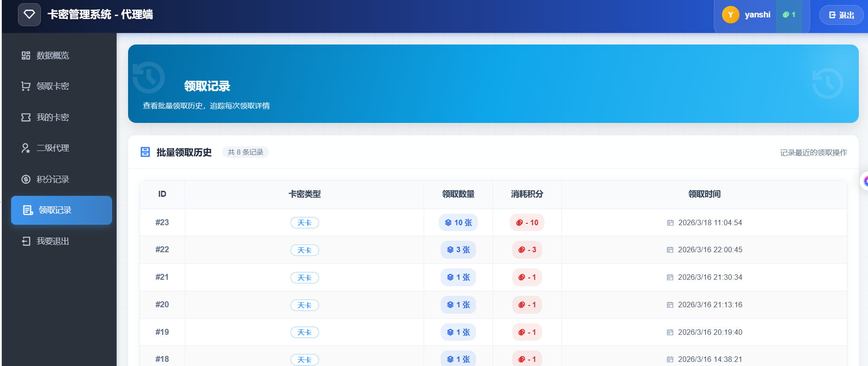Viewport: 868px width, 366px height.
Task: Click the 领取数量 column header
Action: click(459, 194)
